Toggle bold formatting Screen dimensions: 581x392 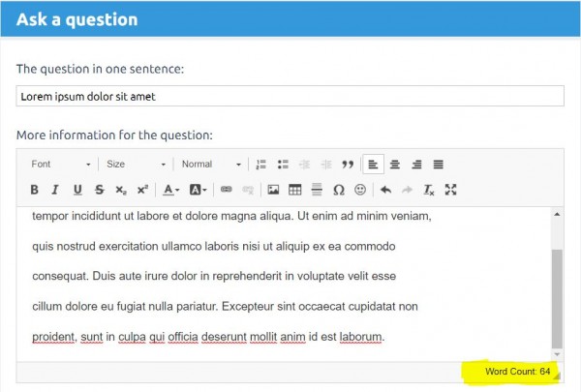click(x=34, y=190)
